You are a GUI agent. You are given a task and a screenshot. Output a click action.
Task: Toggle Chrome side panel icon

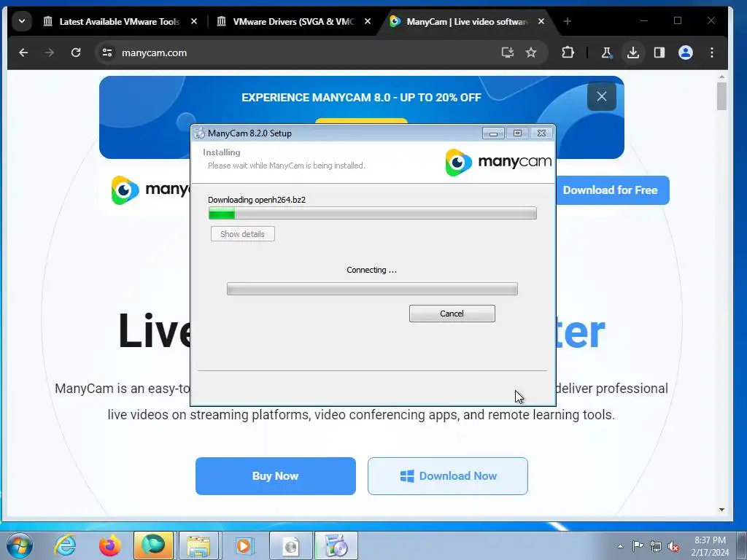[659, 52]
